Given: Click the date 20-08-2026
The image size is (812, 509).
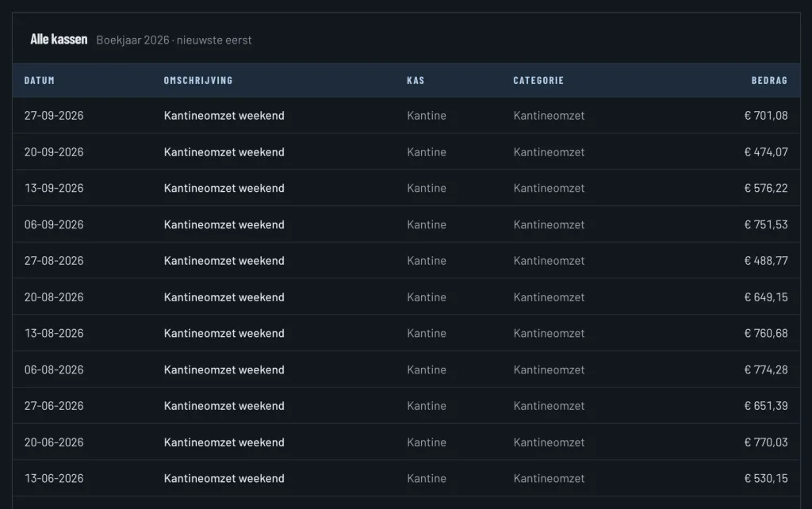Looking at the screenshot, I should (54, 297).
